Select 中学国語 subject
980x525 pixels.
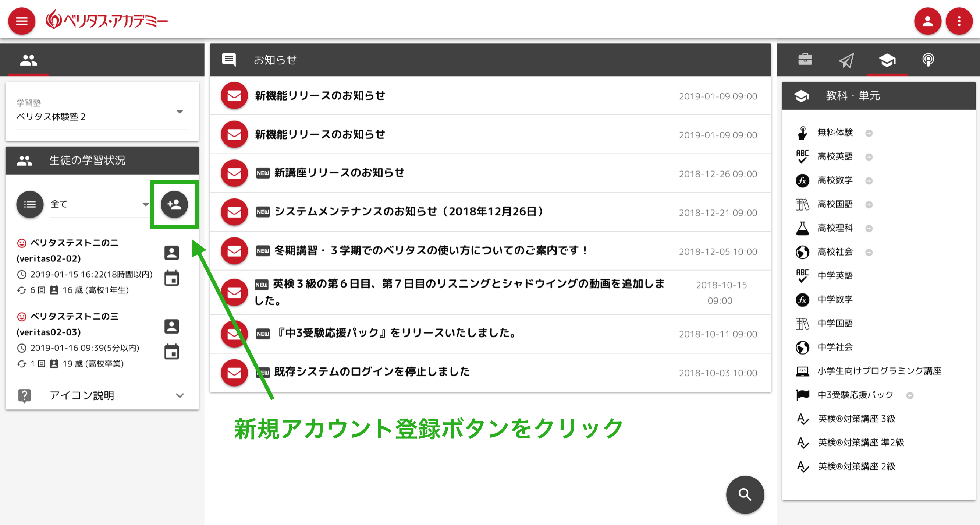(835, 323)
